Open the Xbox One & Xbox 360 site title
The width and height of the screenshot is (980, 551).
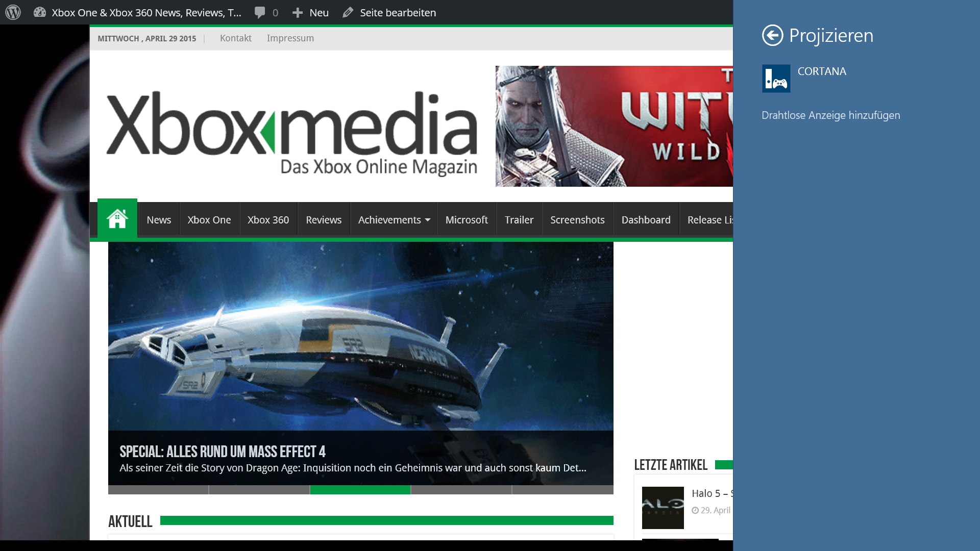coord(146,13)
